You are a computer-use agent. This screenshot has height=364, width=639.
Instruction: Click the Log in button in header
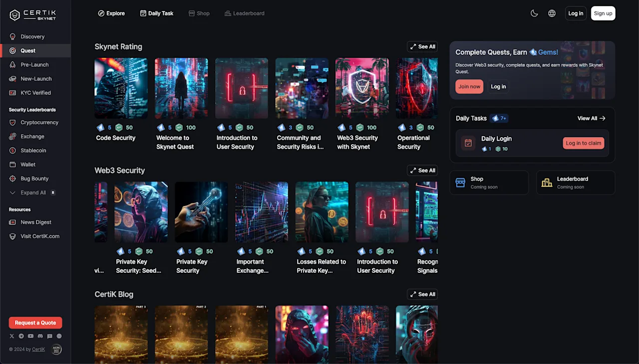[576, 13]
